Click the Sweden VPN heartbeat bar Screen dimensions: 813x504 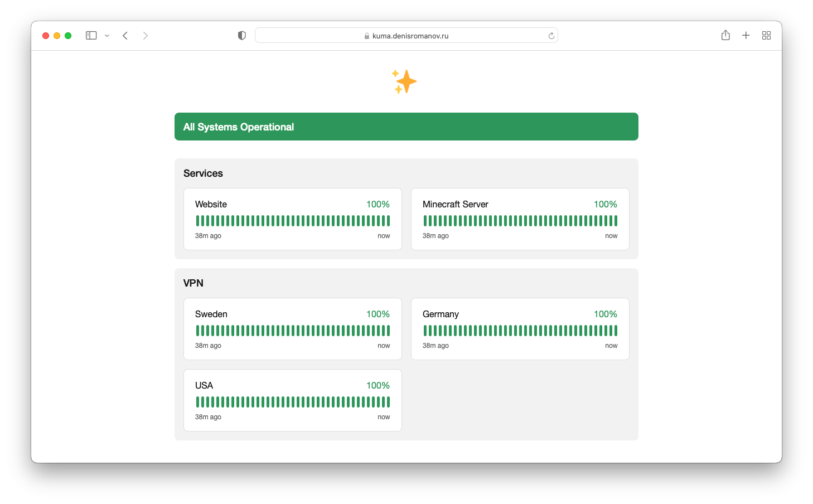(x=293, y=331)
